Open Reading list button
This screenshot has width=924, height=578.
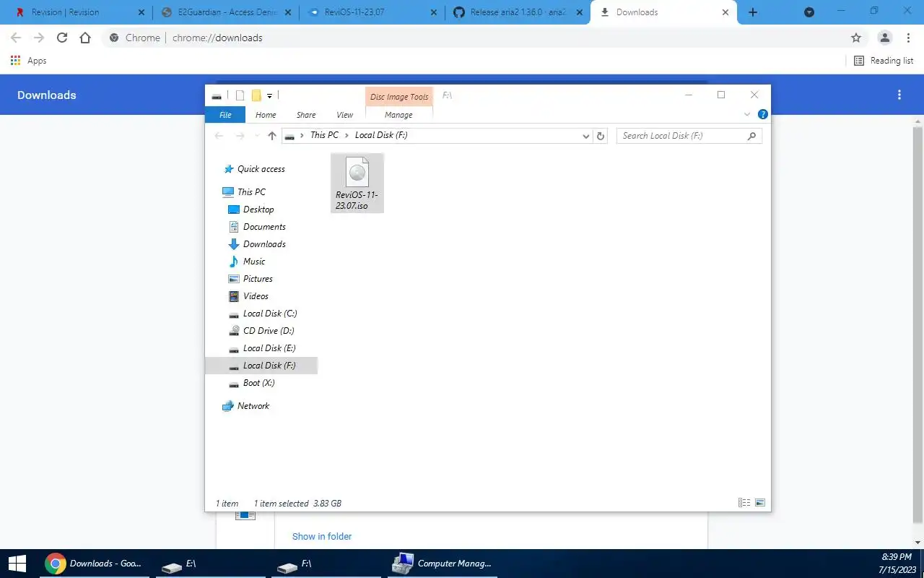pyautogui.click(x=884, y=61)
